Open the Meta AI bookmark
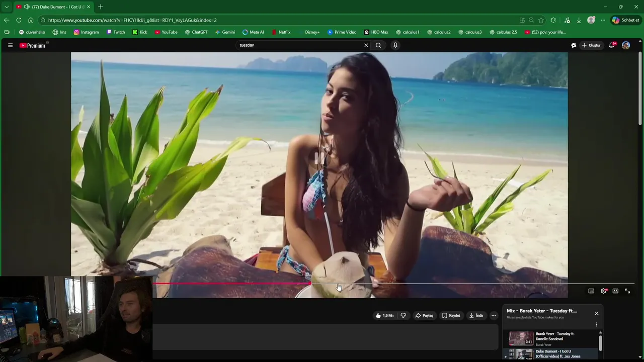 pos(253,32)
